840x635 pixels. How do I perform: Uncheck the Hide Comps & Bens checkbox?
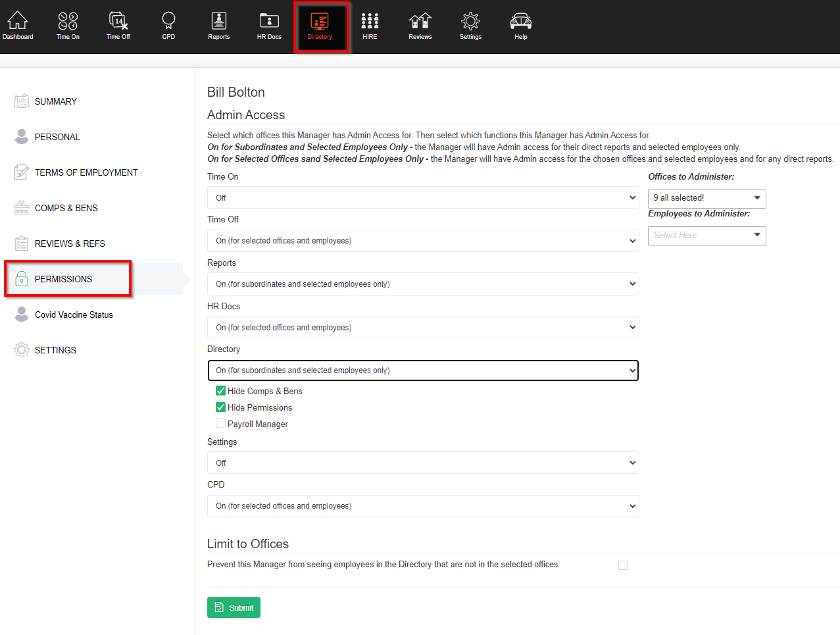tap(221, 391)
